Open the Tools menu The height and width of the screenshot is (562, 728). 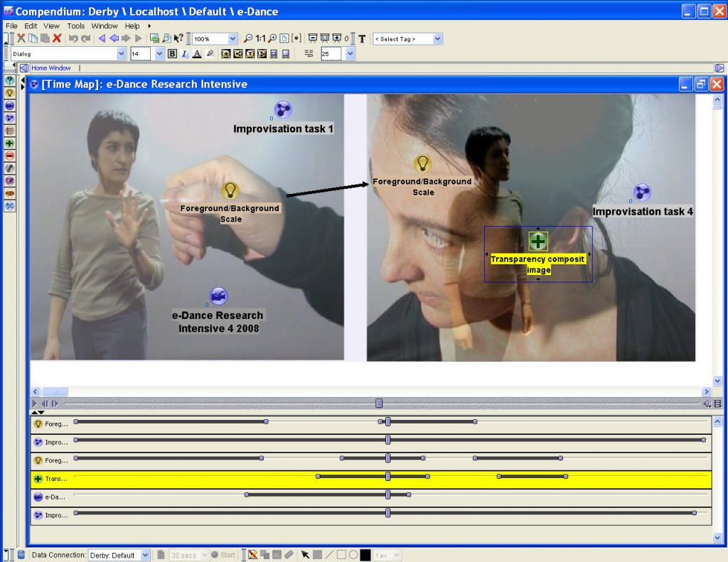[75, 26]
